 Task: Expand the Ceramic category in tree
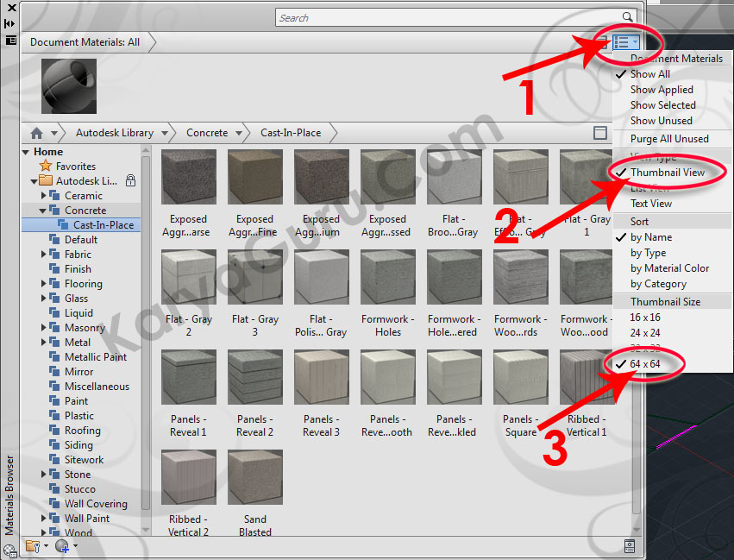pos(44,196)
